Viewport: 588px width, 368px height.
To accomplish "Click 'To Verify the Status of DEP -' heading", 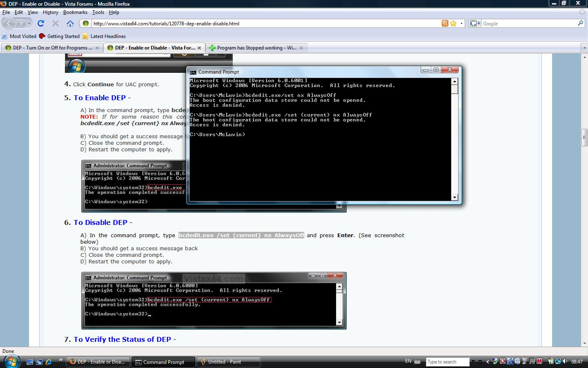I will pos(125,339).
